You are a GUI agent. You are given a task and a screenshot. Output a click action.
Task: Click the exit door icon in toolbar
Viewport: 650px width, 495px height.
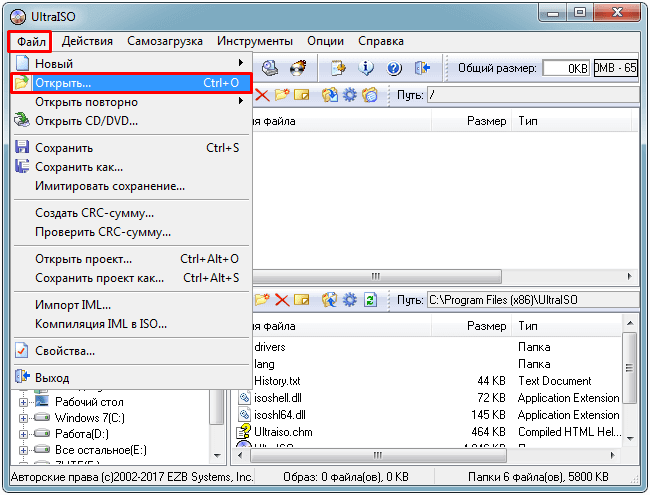coord(422,68)
